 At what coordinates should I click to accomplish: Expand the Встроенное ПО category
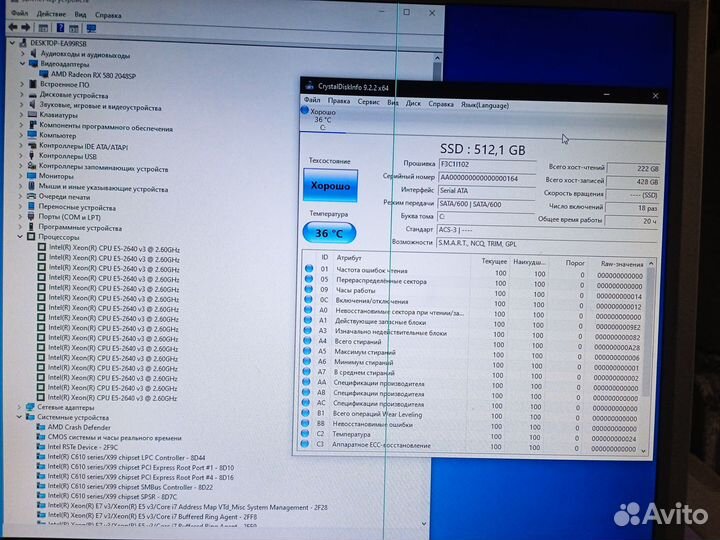coord(22,84)
